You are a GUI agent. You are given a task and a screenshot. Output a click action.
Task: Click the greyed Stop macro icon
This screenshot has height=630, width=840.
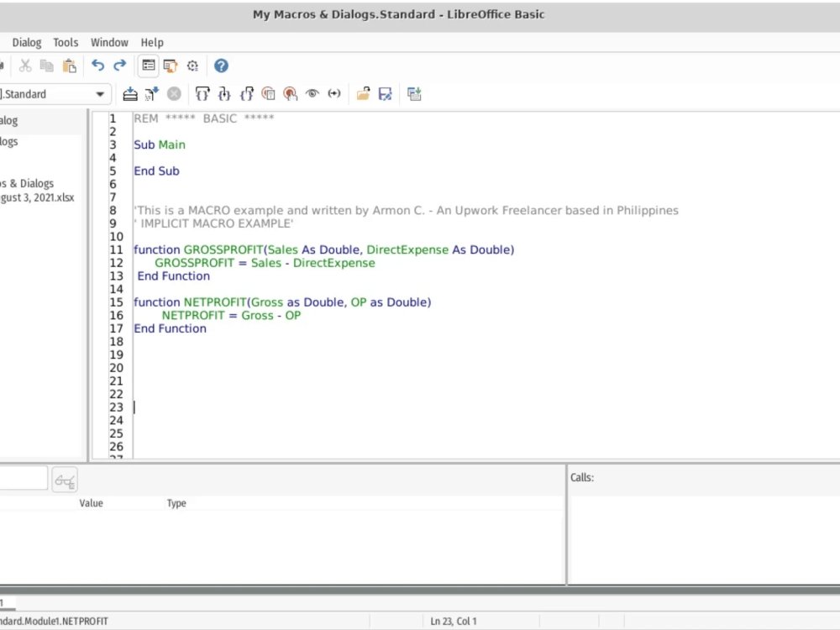click(x=174, y=94)
